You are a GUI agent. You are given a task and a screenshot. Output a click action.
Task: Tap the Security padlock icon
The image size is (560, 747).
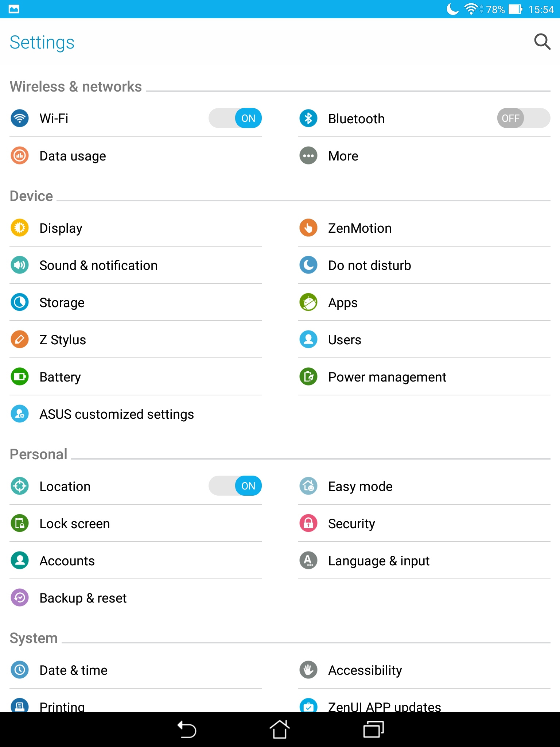coord(308,523)
